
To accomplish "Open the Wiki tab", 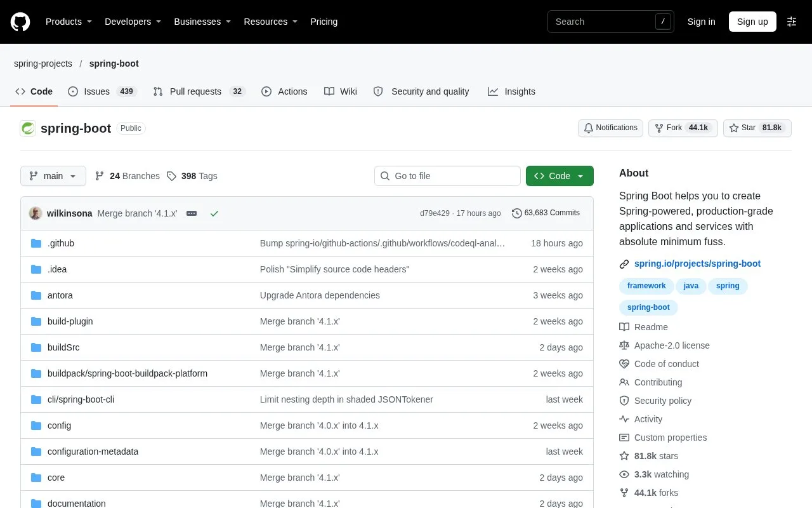I will point(341,91).
